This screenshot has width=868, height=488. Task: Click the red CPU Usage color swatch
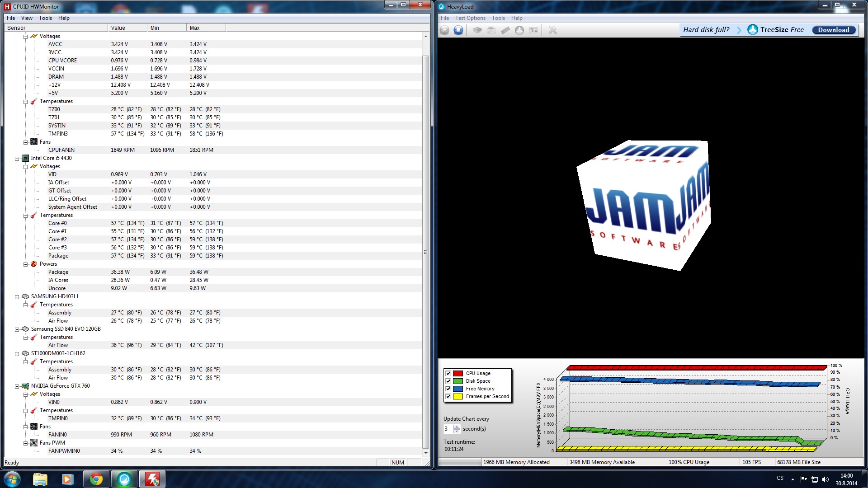(458, 373)
